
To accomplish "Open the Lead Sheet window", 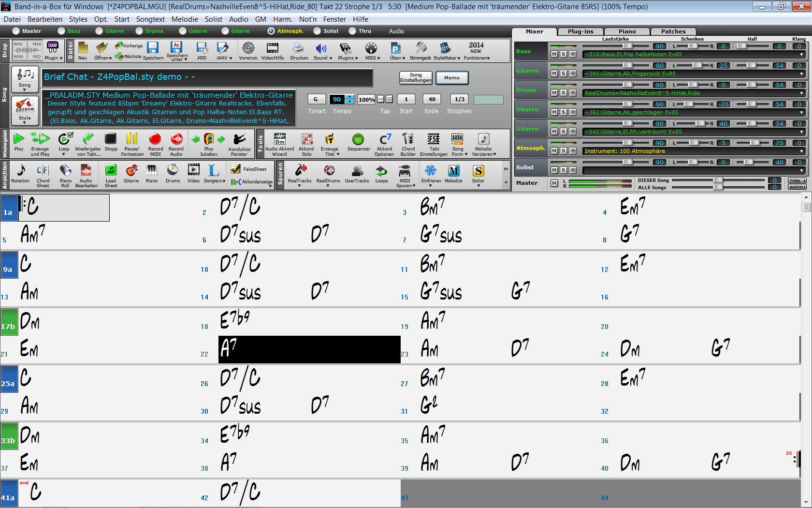I will [x=111, y=175].
